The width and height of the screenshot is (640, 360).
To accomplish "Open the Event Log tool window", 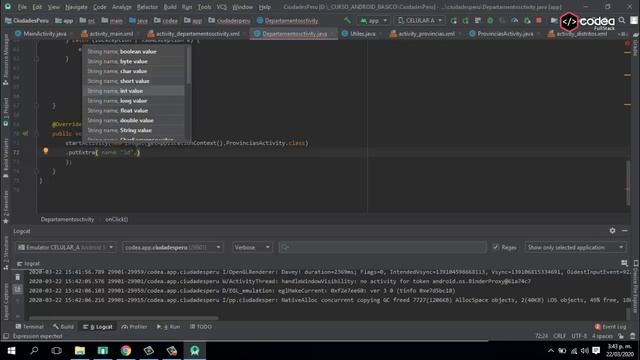I will pos(610,327).
